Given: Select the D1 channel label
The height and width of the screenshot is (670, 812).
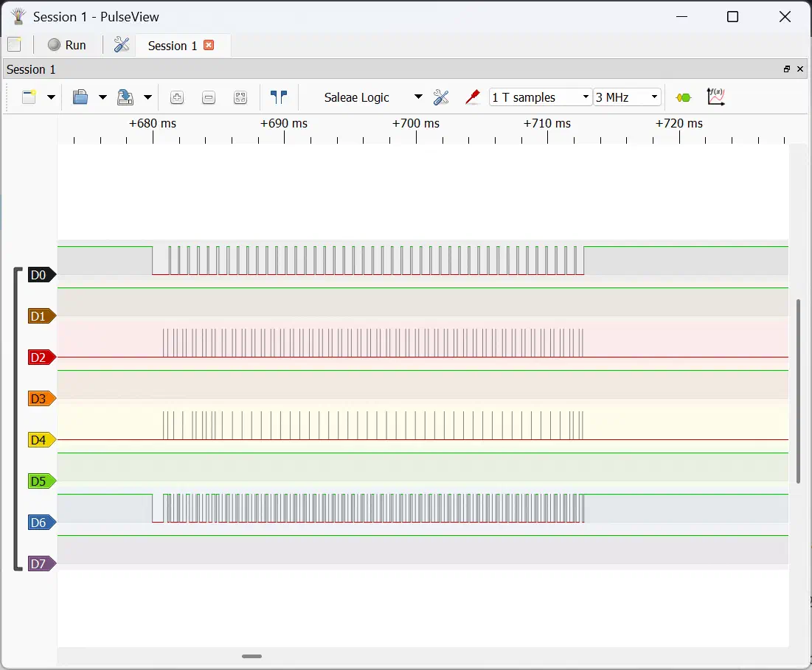Looking at the screenshot, I should pyautogui.click(x=41, y=316).
